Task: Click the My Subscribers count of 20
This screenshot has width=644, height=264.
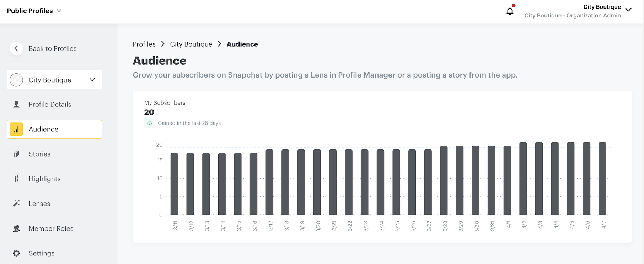Action: click(x=149, y=112)
